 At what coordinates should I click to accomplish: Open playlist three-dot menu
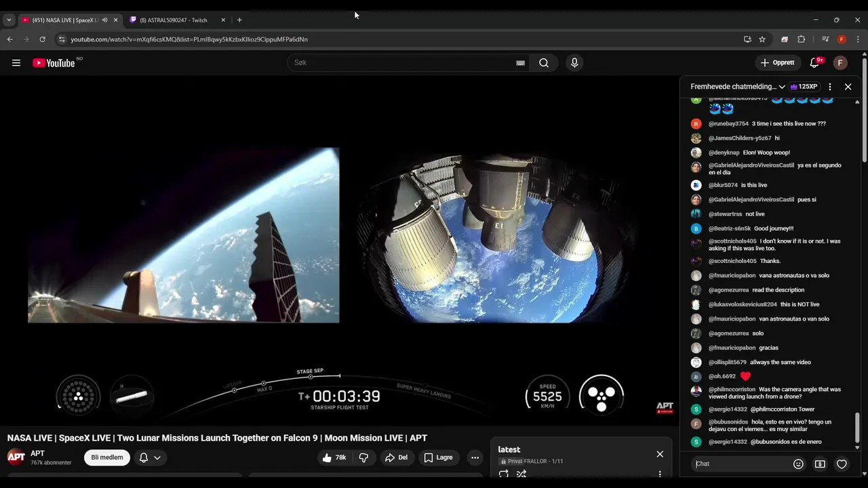coord(660,474)
